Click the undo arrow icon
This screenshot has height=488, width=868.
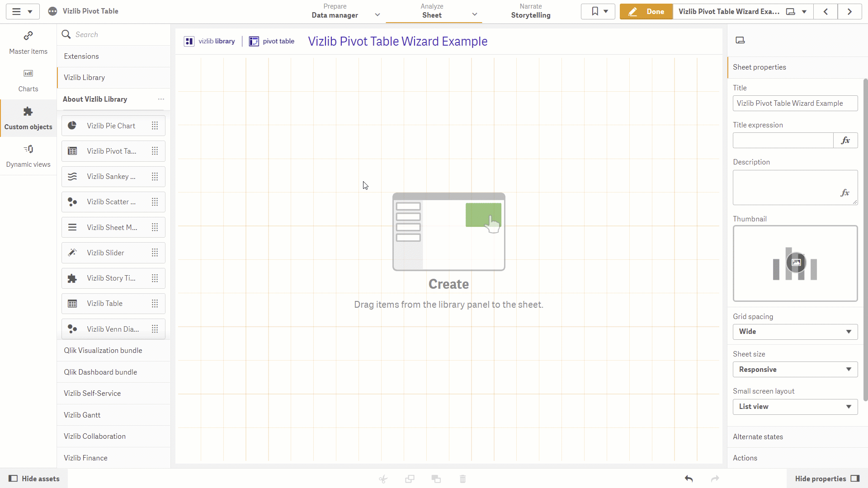click(x=689, y=479)
